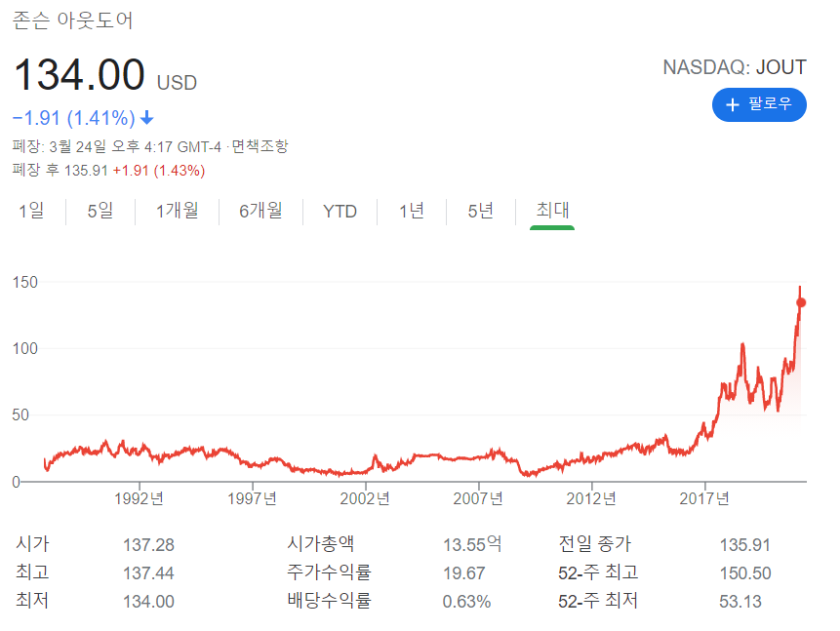Select the 6개월 time range
Screen dimensions: 840x631
[x=260, y=210]
